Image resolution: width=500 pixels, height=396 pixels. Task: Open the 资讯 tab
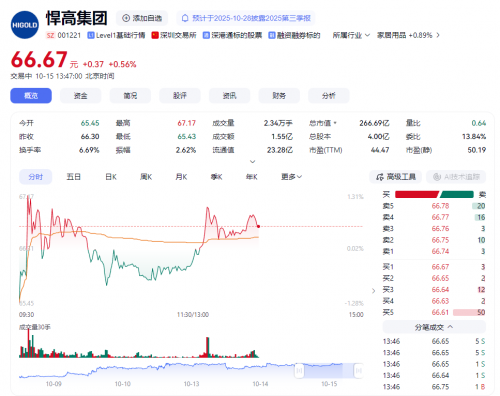tap(230, 96)
